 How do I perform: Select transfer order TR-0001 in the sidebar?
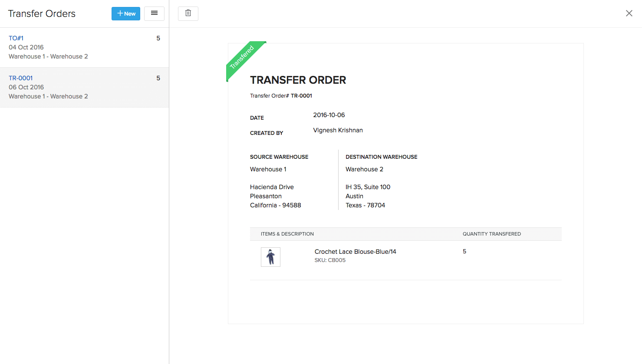20,78
